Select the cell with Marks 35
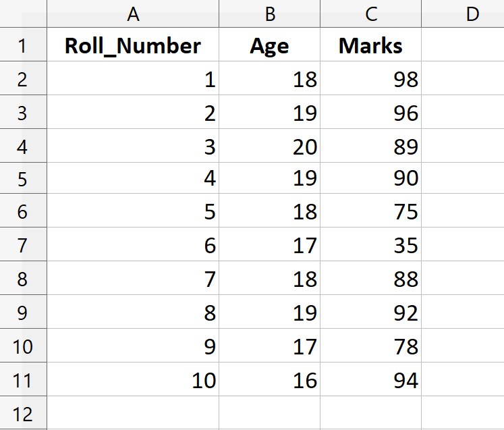 (370, 245)
